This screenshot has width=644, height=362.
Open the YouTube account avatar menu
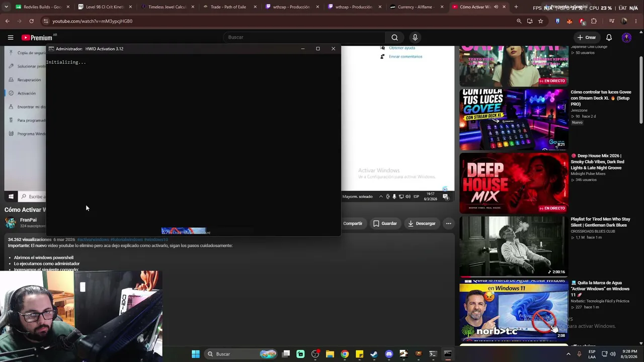[x=626, y=37]
